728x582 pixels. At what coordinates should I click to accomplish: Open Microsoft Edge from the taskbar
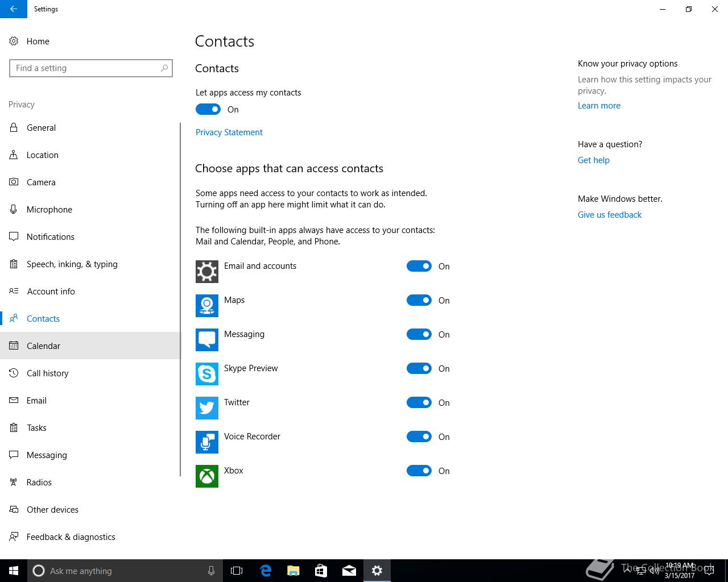[266, 571]
